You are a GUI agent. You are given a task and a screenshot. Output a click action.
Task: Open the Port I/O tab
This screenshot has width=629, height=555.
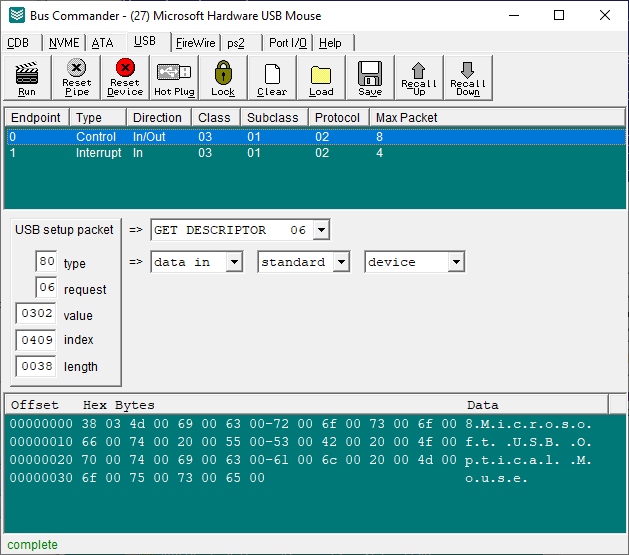[288, 43]
